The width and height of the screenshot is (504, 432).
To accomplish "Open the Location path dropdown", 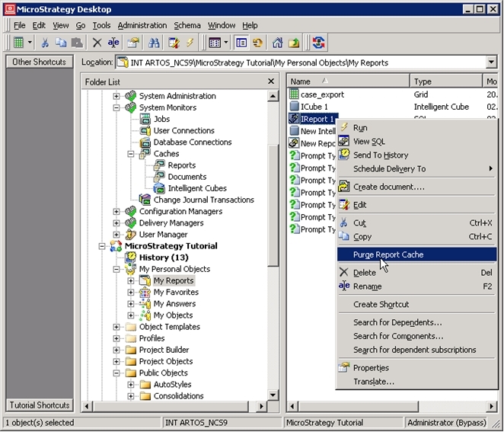I will pyautogui.click(x=491, y=62).
